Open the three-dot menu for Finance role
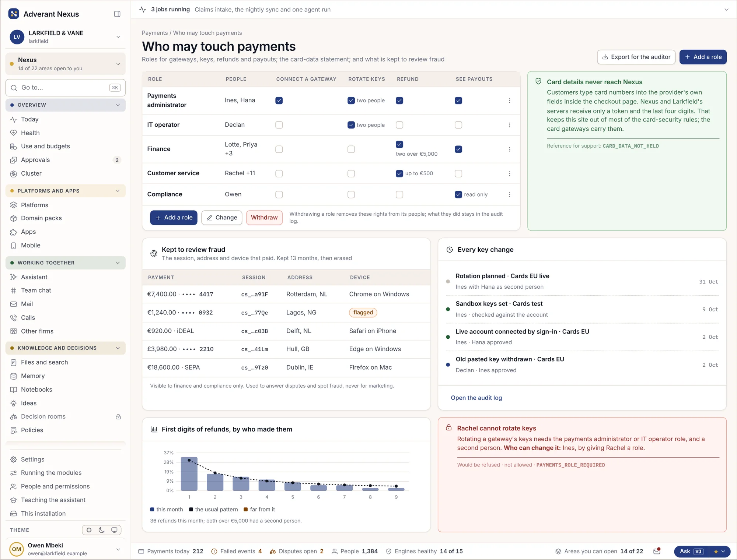 [x=510, y=149]
